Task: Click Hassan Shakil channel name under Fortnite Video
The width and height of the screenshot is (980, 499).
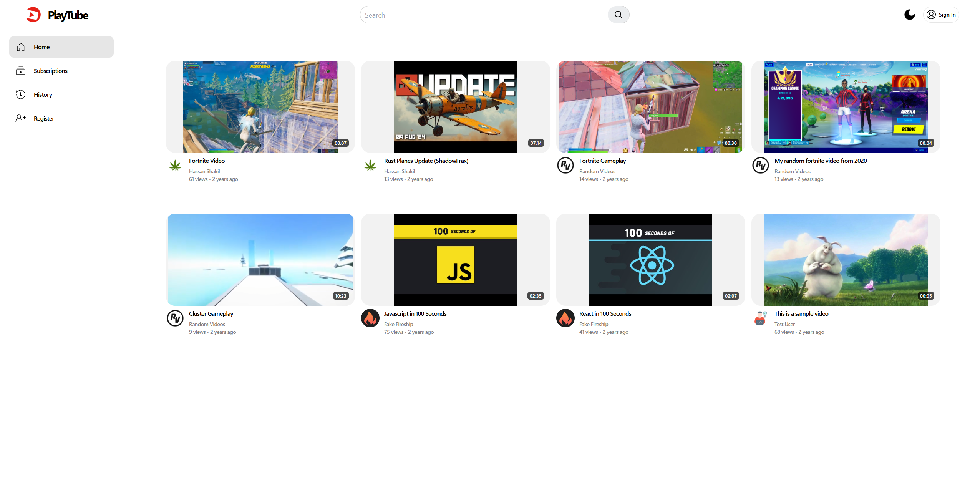Action: (204, 171)
